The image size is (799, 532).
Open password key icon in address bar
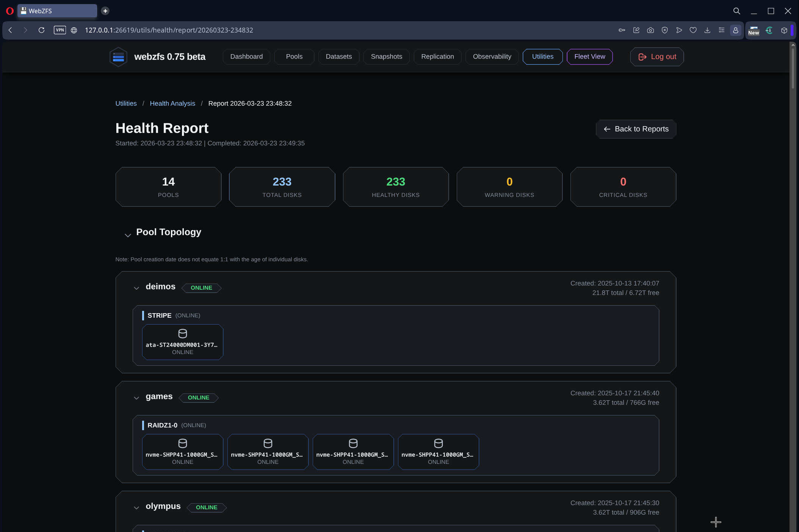(x=622, y=30)
